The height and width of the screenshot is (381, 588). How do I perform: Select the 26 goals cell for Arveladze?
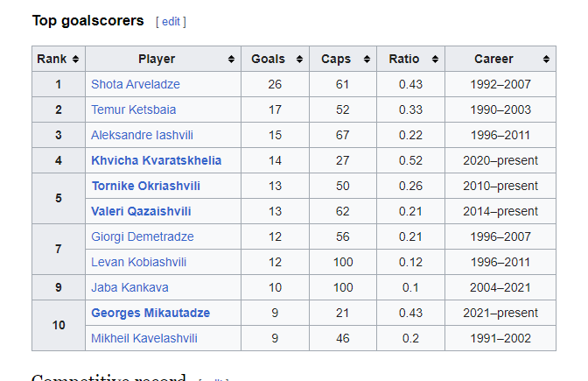click(x=275, y=85)
